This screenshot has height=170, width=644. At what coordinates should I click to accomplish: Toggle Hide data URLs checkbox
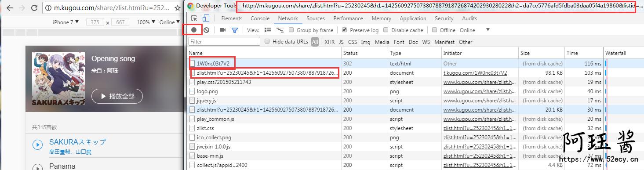267,42
